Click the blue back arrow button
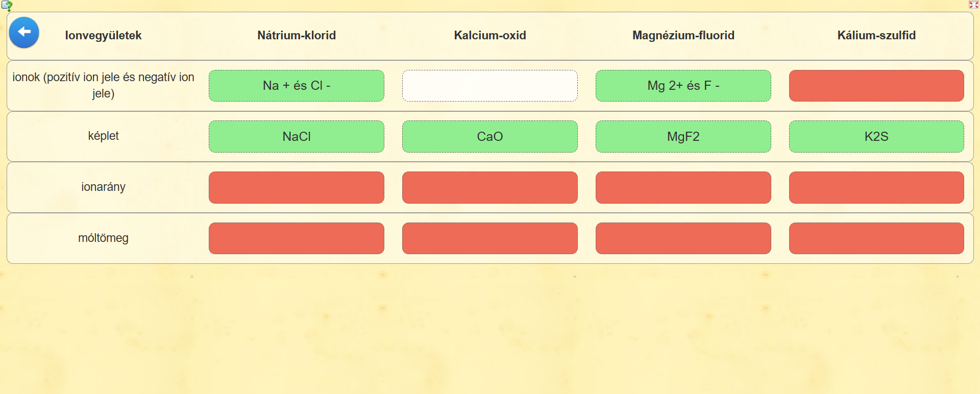This screenshot has width=980, height=394. click(24, 32)
